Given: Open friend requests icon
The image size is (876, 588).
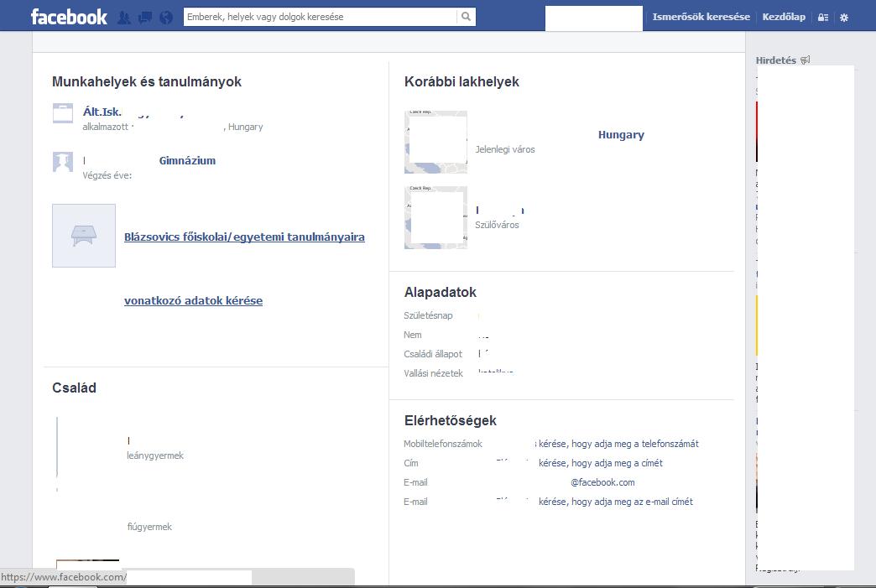Looking at the screenshot, I should click(124, 18).
